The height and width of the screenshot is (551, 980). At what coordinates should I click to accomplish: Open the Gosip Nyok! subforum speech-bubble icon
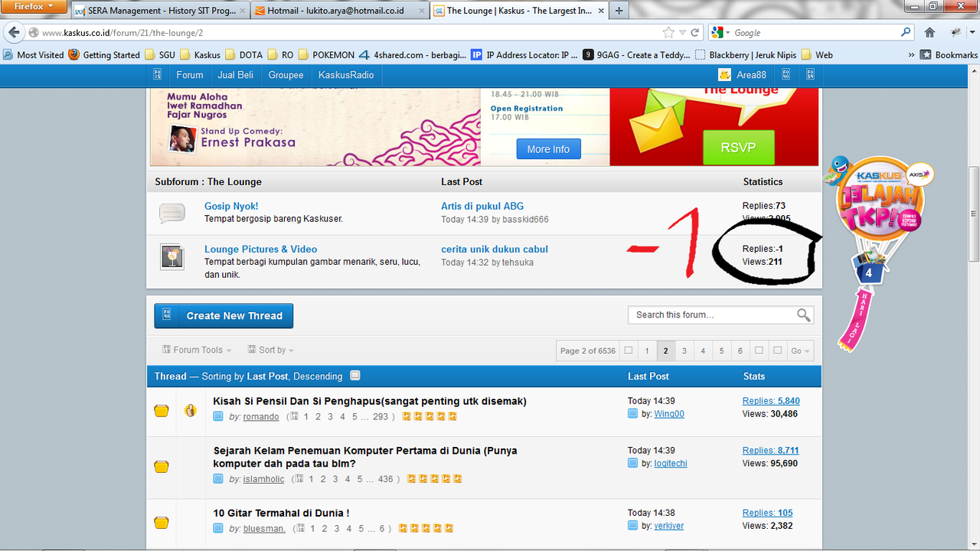172,213
